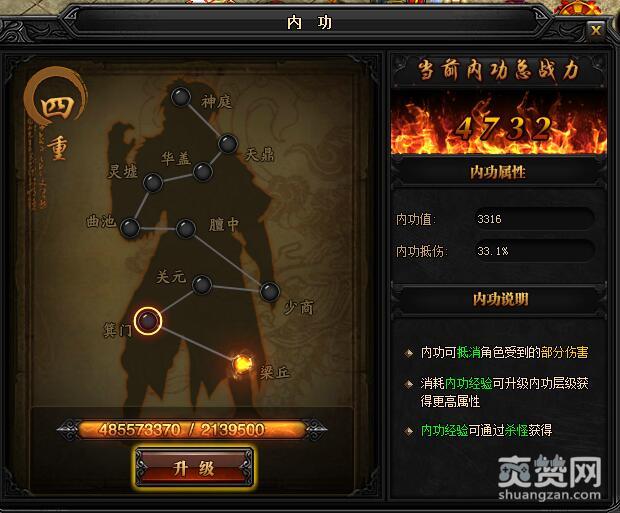Click the 曲池 acupoint node
620x513 pixels.
(x=130, y=228)
